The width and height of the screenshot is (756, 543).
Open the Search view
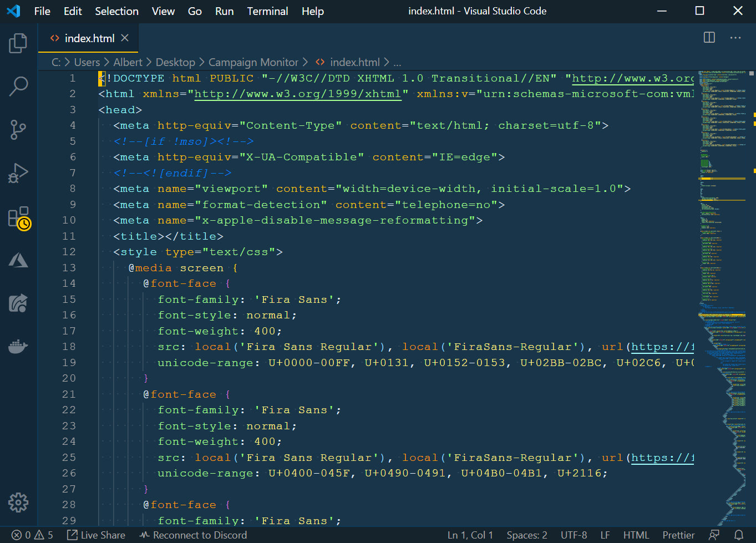pyautogui.click(x=18, y=87)
